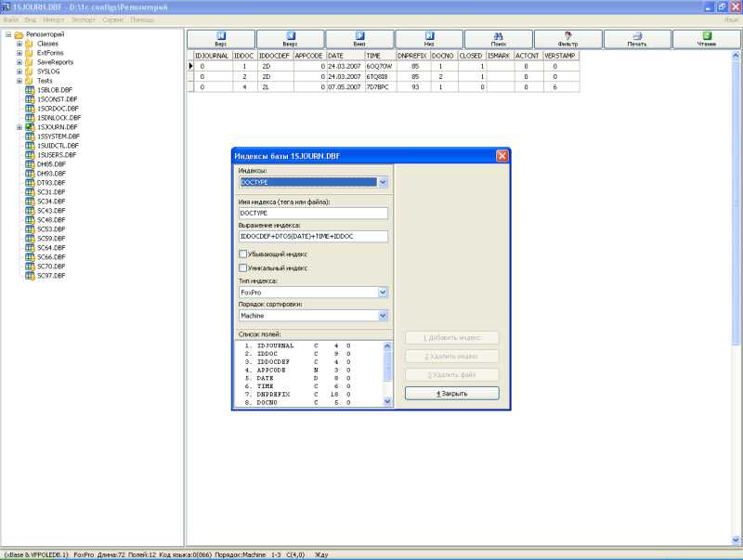Expand the SYSLOG folder tree node
Image resolution: width=743 pixels, height=560 pixels.
[x=19, y=72]
